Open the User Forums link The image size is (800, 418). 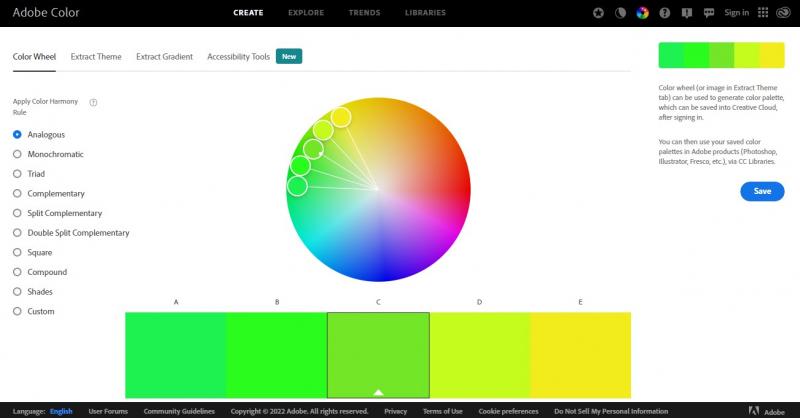(x=108, y=411)
